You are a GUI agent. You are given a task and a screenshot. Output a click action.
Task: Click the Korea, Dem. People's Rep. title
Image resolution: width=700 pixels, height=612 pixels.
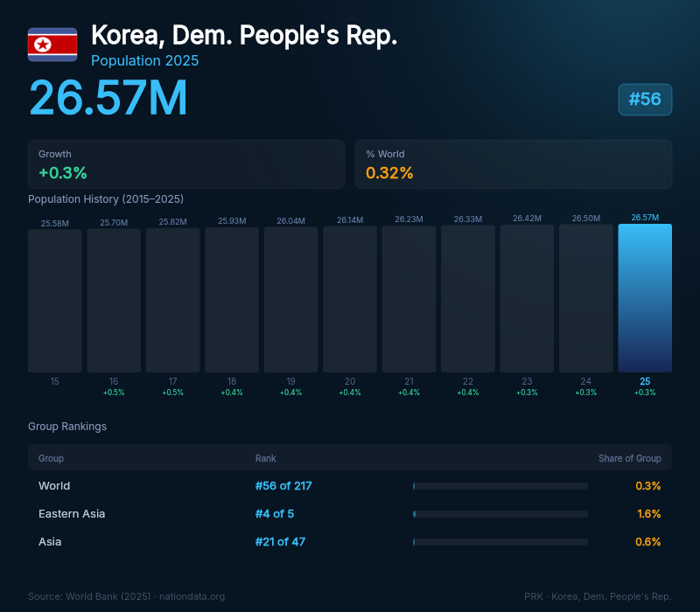coord(244,35)
